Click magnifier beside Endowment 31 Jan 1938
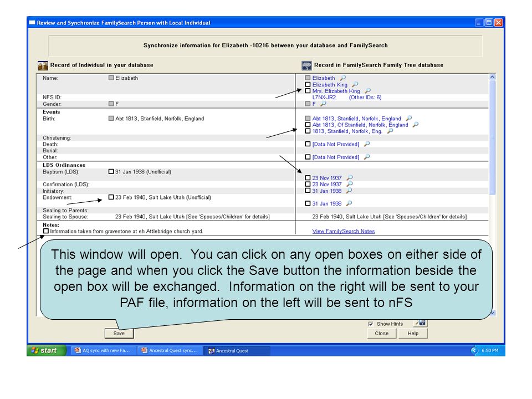 [x=349, y=203]
